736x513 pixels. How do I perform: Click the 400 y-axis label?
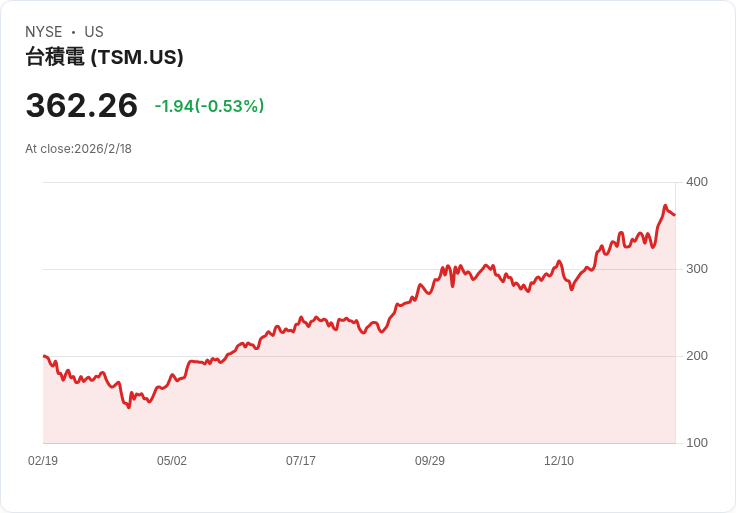point(697,182)
